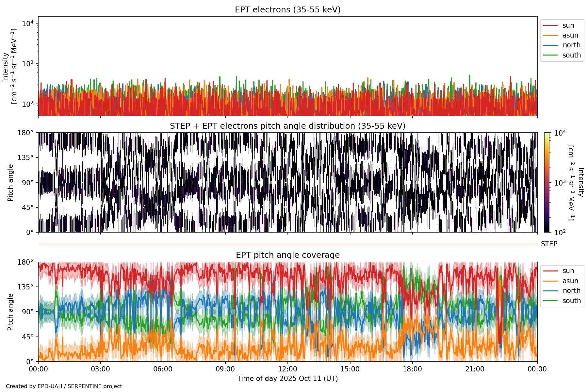This screenshot has width=588, height=392.
Task: Select asun entry in the bottom legend
Action: (x=570, y=281)
